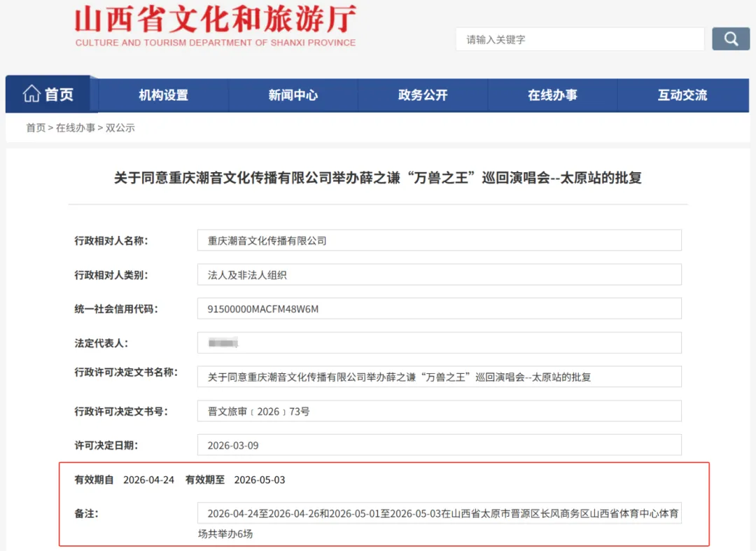Open the 机构设置 menu
Screen dimensions: 756x551
(x=163, y=95)
